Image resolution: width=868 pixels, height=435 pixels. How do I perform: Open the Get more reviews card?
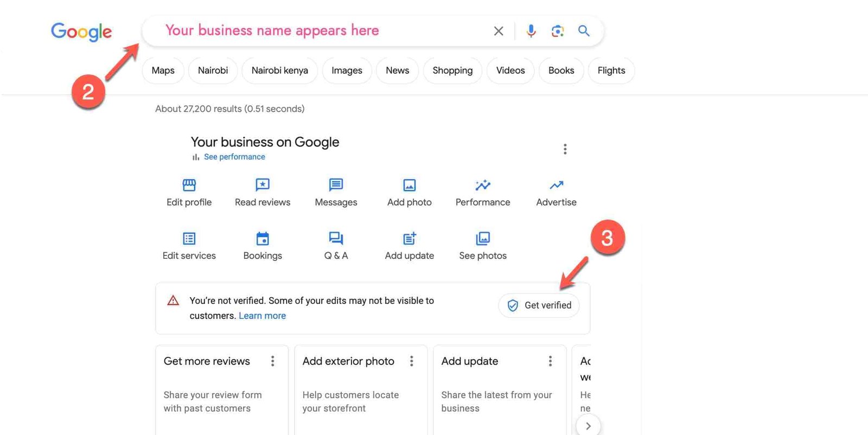coord(221,390)
